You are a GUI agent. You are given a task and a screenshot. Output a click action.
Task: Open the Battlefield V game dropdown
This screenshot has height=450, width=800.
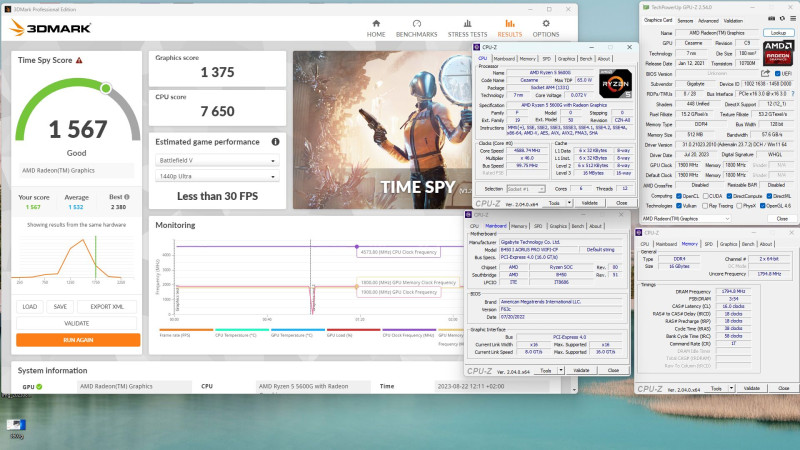(x=217, y=161)
